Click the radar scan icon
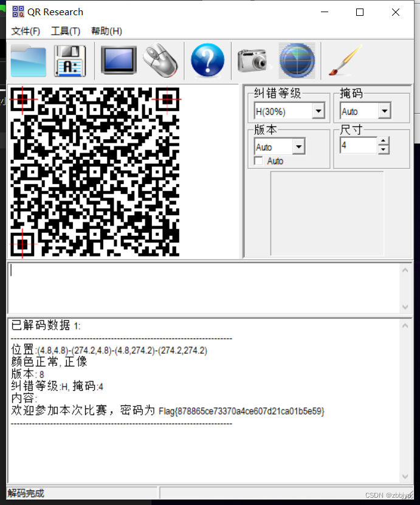This screenshot has height=505, width=420. [297, 61]
